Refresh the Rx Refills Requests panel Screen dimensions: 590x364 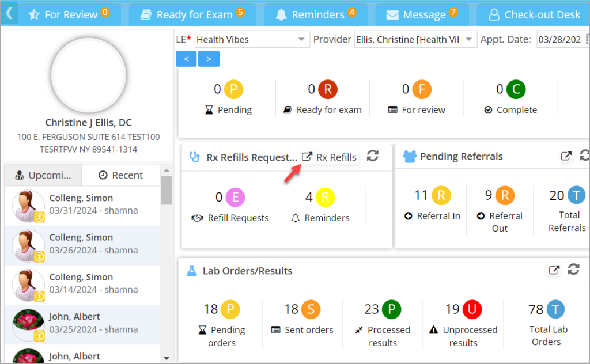coord(372,156)
